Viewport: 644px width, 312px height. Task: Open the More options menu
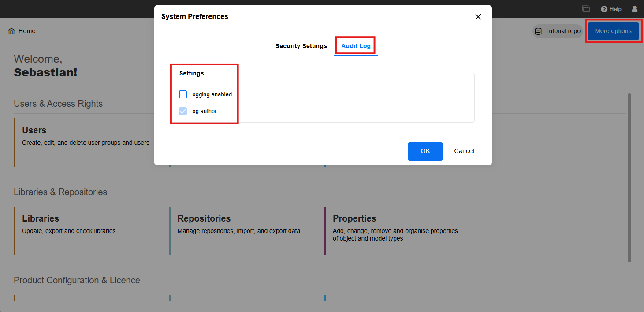pyautogui.click(x=613, y=31)
